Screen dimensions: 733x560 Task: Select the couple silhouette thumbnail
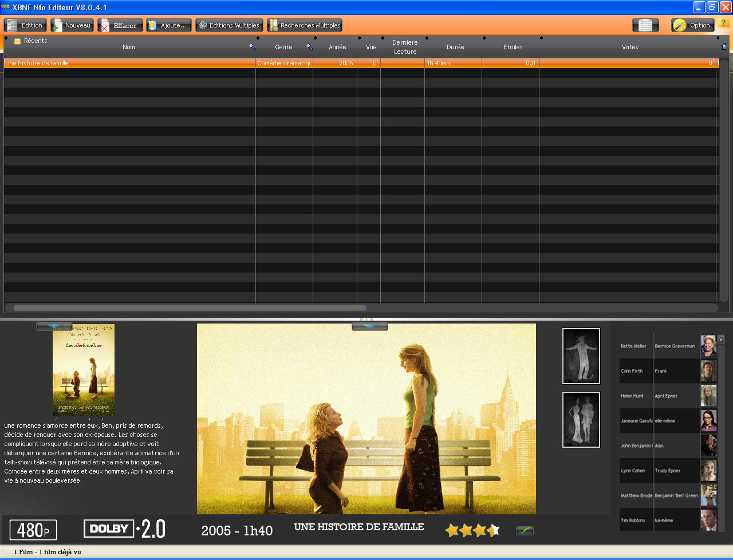581,420
